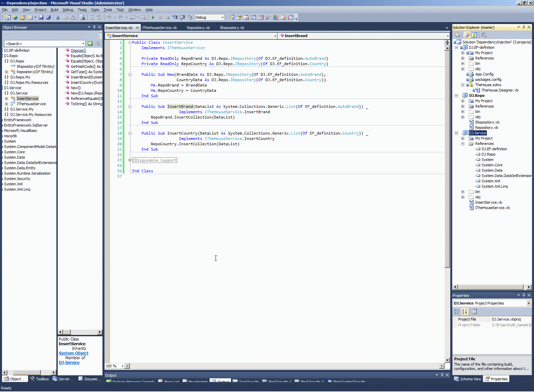Click the View Class Diagram icon
The width and height of the screenshot is (534, 392).
click(x=484, y=35)
